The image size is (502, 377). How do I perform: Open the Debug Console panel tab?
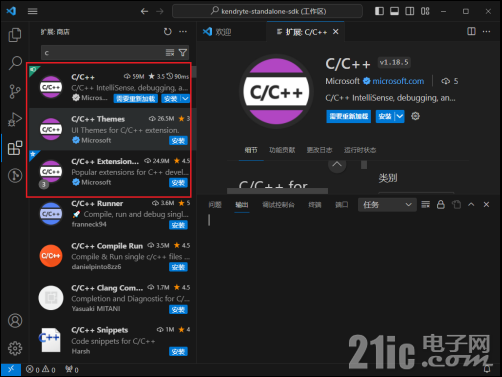click(278, 205)
